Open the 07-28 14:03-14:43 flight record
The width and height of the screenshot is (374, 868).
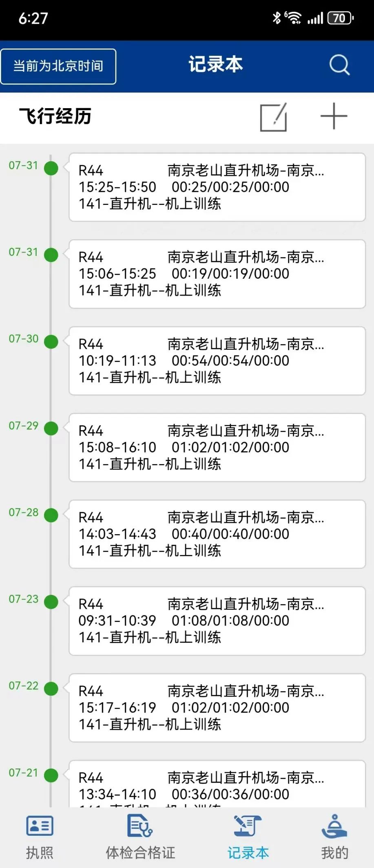[217, 534]
